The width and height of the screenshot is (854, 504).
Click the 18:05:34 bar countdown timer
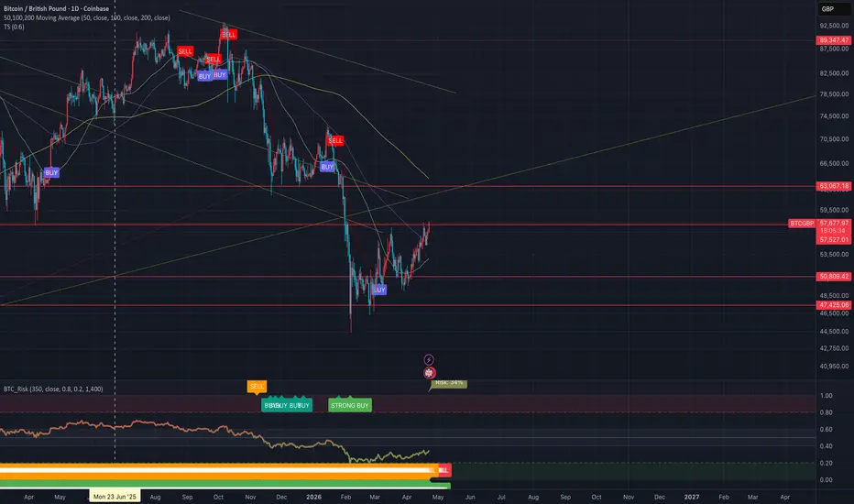tap(834, 231)
